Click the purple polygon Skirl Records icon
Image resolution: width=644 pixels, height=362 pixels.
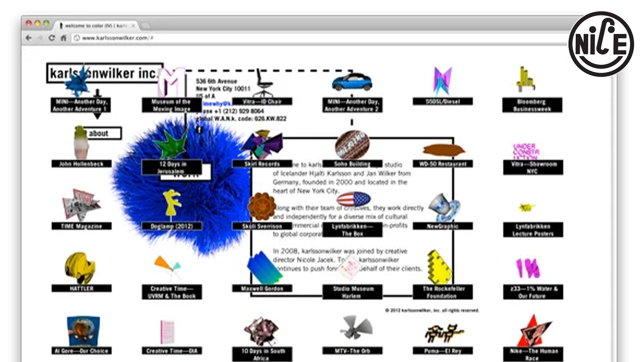point(262,145)
